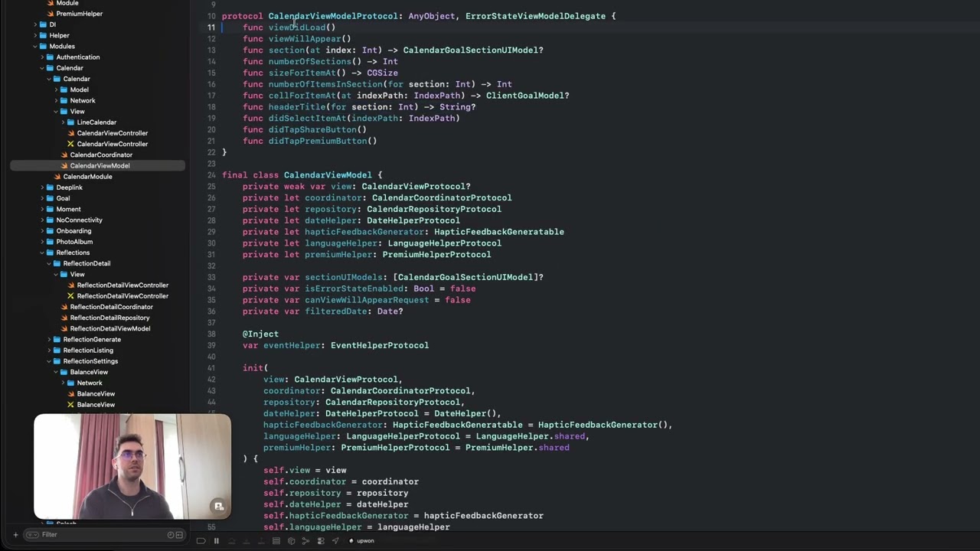
Task: Click 'CalendarGoalSectionUIModel' in line 13
Action: pyautogui.click(x=470, y=51)
